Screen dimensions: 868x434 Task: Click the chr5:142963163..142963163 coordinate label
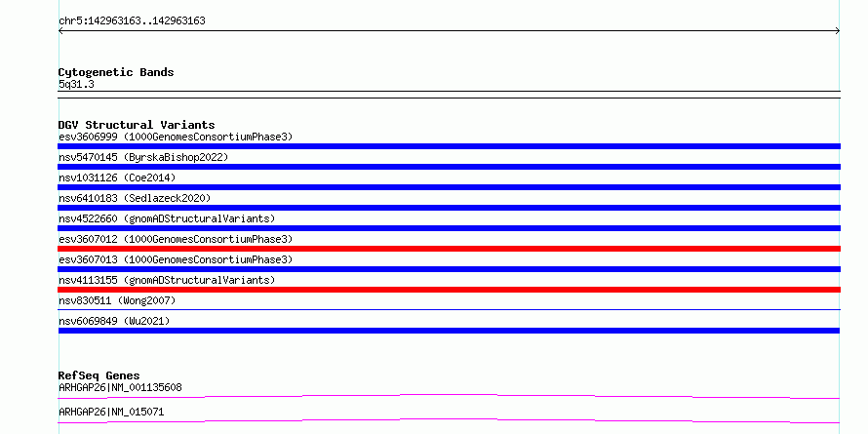tap(132, 21)
